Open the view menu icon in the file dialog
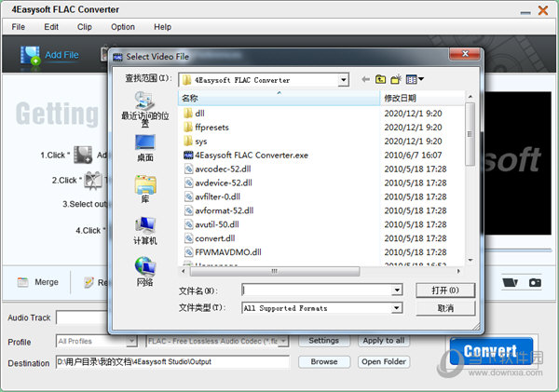 click(415, 79)
